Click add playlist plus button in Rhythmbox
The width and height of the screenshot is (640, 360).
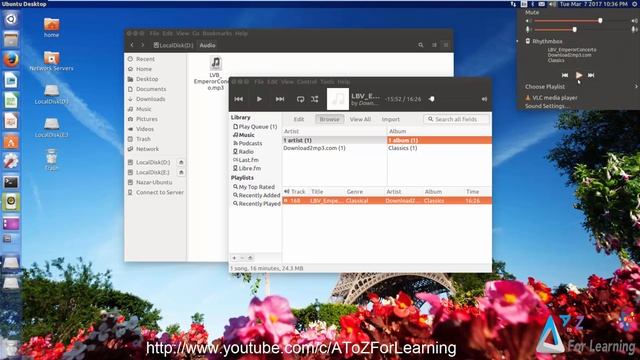pos(234,258)
